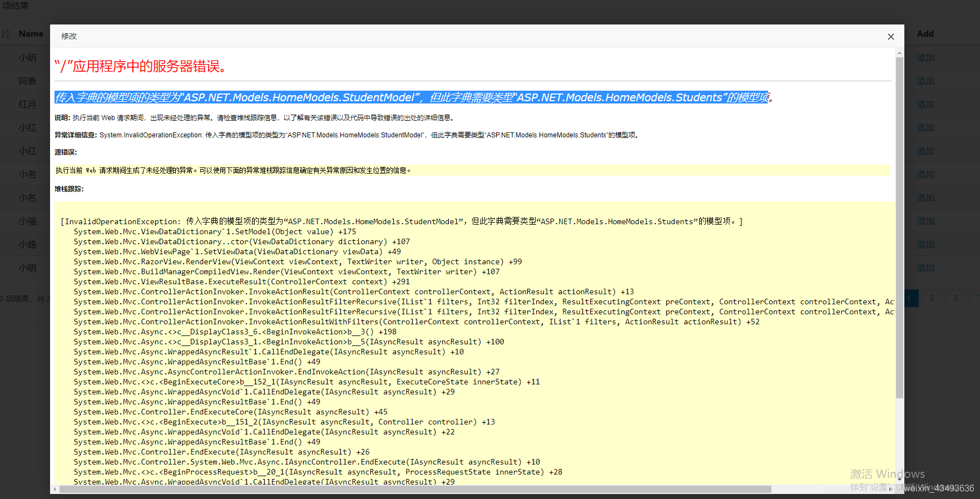The image size is (980, 499).
Task: Click 添加 link in the 小强 row
Action: point(925,221)
